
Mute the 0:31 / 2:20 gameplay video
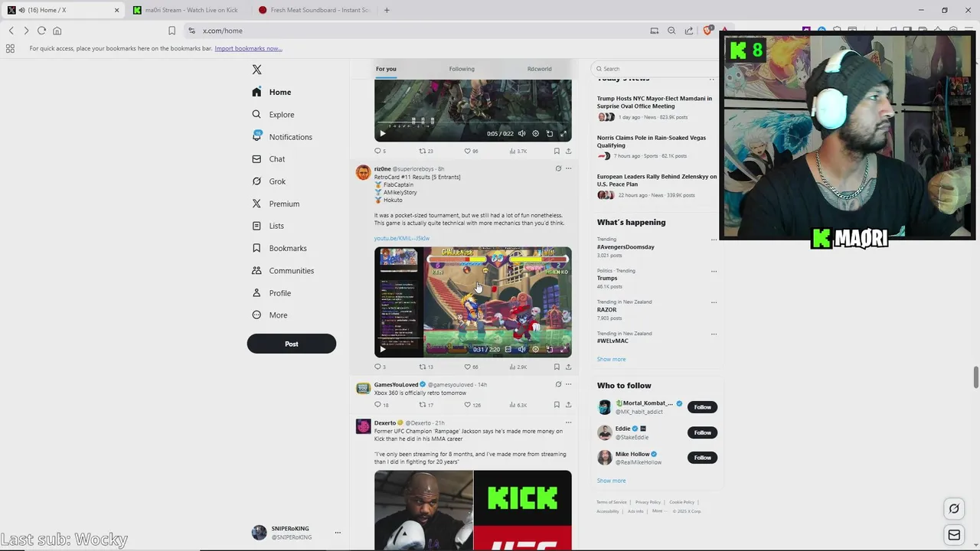point(521,350)
